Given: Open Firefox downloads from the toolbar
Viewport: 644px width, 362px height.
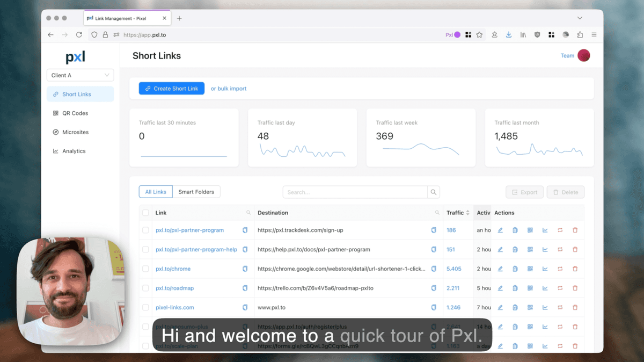Looking at the screenshot, I should coord(508,34).
